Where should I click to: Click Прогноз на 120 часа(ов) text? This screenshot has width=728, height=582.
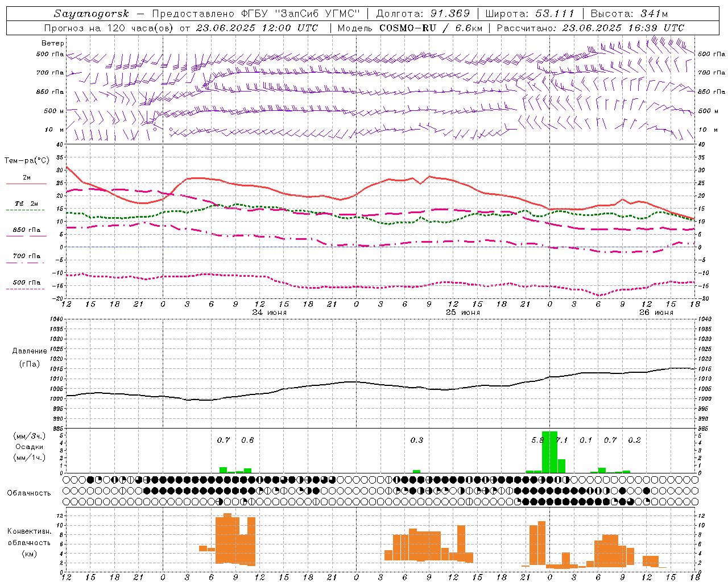pyautogui.click(x=110, y=28)
